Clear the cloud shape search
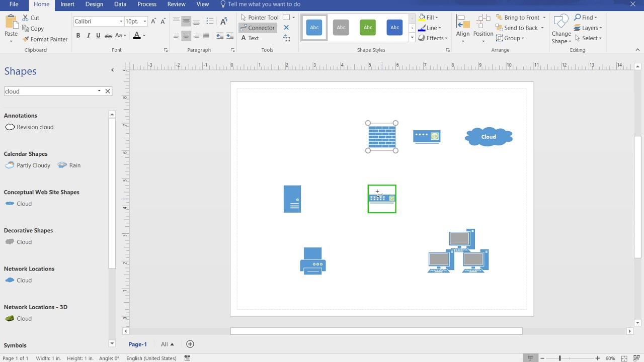The image size is (644, 362). click(x=108, y=91)
